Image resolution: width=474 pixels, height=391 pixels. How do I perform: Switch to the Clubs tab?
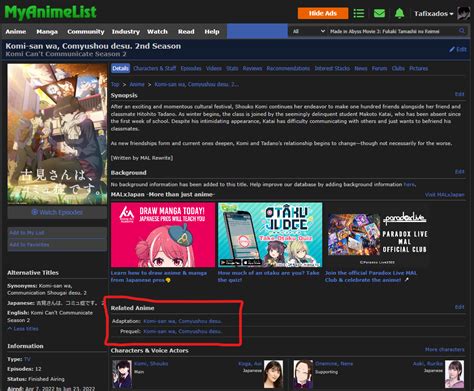click(x=398, y=68)
